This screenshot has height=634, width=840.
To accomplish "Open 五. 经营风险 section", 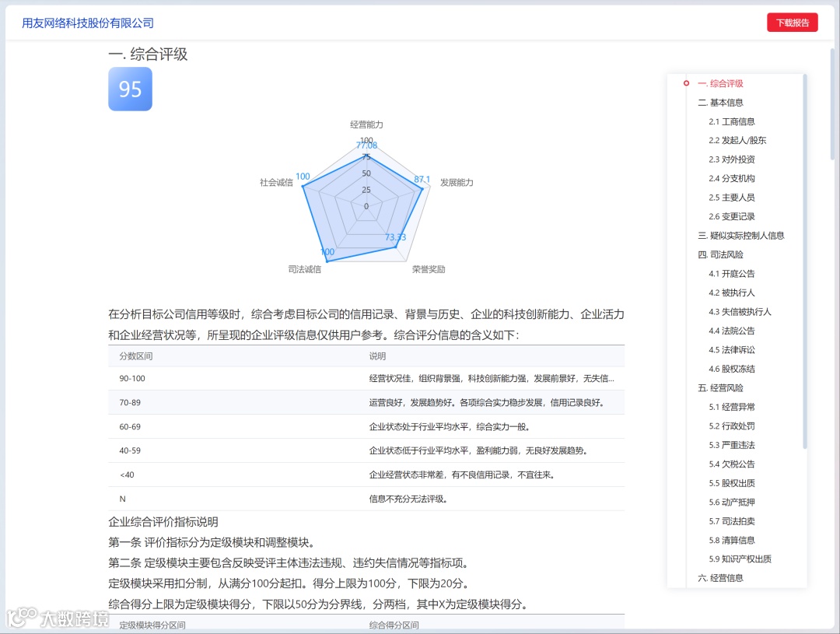I will tap(720, 388).
